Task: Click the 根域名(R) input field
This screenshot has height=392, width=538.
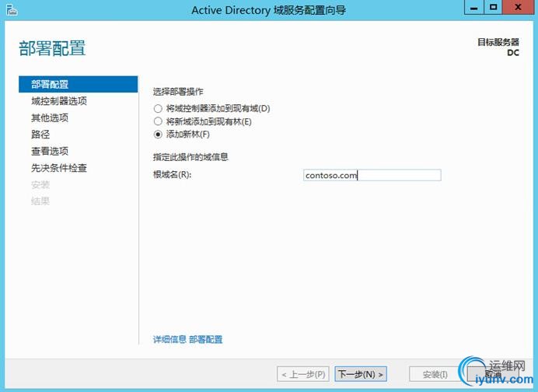Action: (x=372, y=176)
